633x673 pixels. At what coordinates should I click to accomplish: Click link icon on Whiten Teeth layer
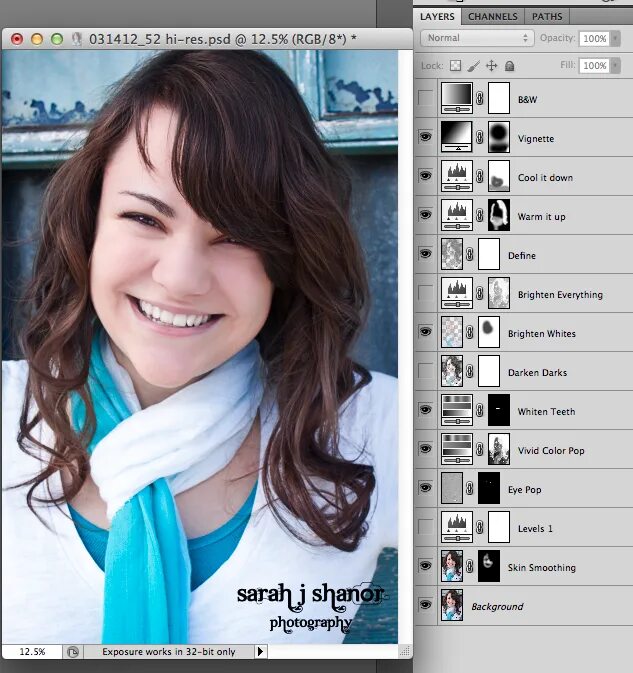click(x=480, y=410)
